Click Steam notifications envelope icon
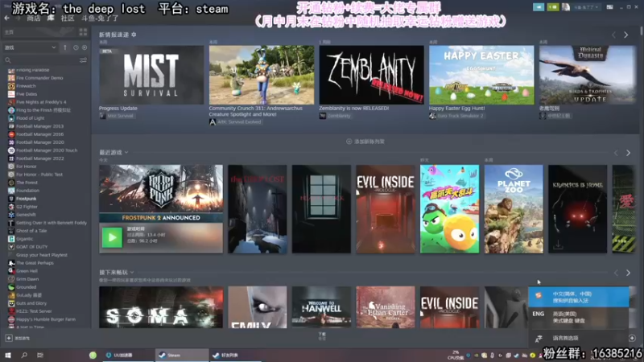The width and height of the screenshot is (644, 362). click(x=553, y=7)
